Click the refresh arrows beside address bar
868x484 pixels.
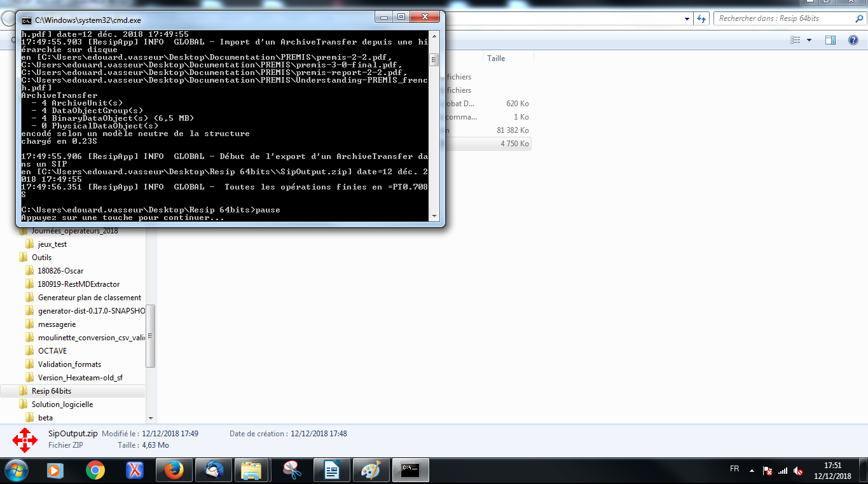(x=701, y=18)
